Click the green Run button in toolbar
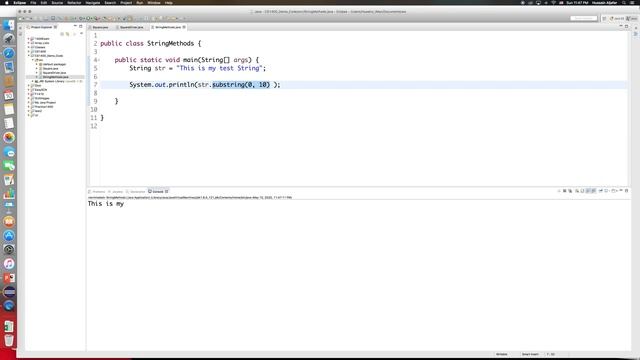 pos(88,18)
